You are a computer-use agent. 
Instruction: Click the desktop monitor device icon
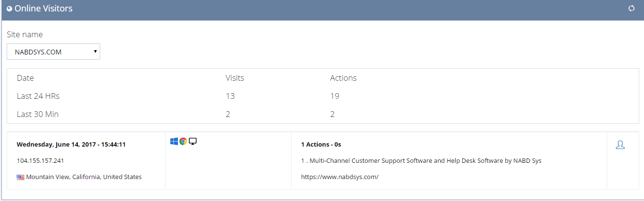tap(193, 141)
